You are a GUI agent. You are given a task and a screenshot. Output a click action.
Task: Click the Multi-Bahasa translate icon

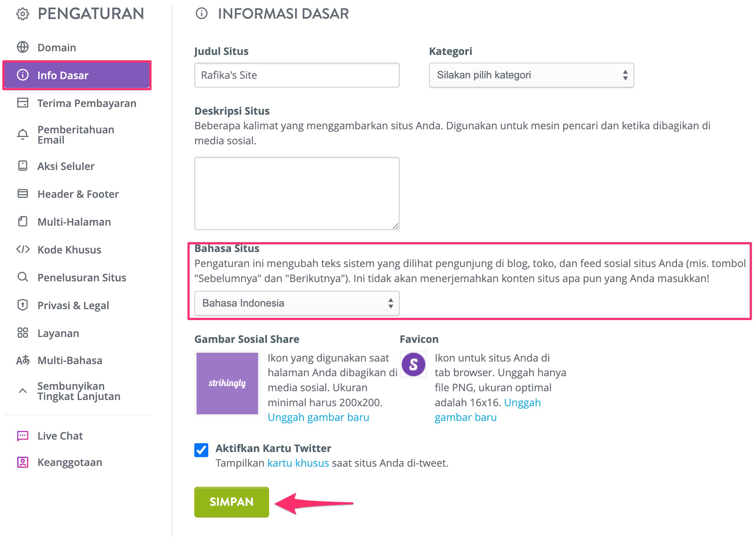23,360
